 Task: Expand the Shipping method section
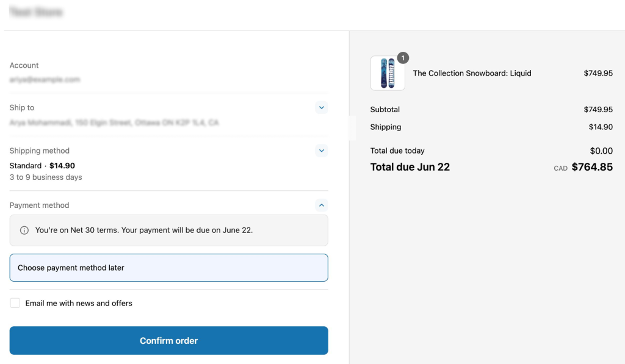click(321, 151)
